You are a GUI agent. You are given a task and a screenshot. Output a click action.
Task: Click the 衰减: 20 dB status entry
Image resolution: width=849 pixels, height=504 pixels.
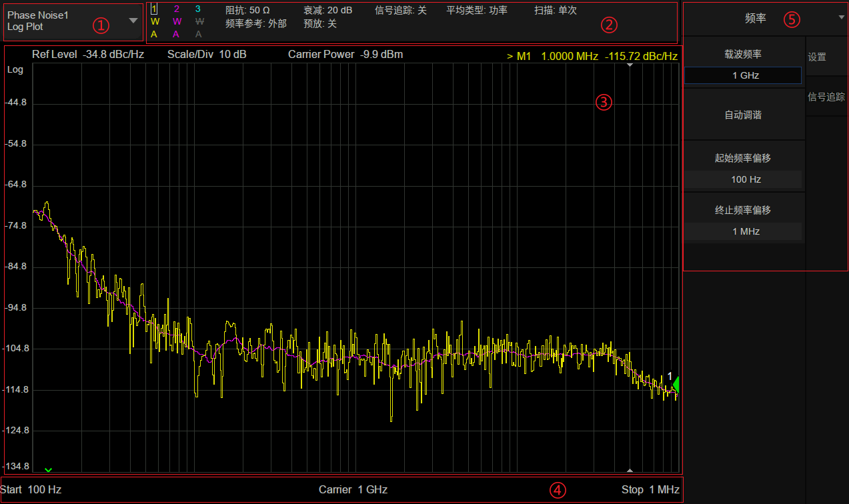coord(327,10)
